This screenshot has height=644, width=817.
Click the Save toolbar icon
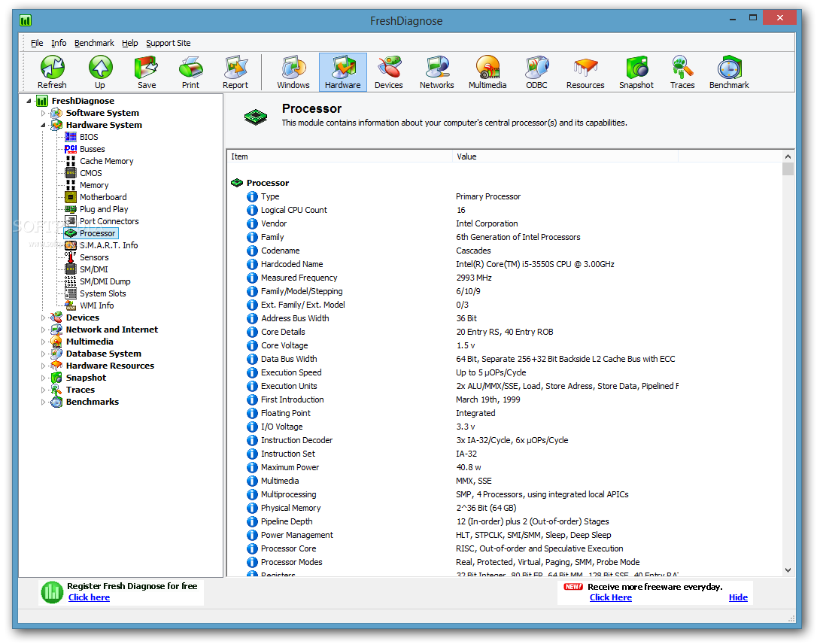147,72
